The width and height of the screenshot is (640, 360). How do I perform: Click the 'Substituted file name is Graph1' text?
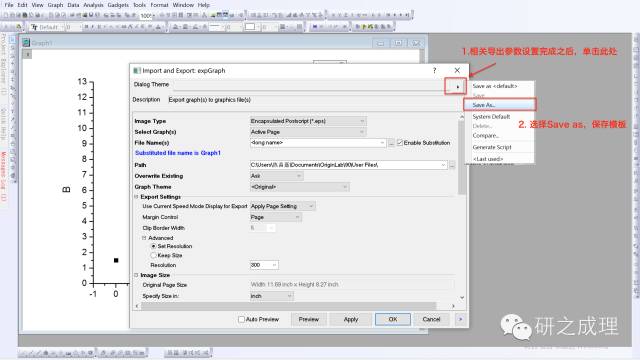(x=178, y=153)
